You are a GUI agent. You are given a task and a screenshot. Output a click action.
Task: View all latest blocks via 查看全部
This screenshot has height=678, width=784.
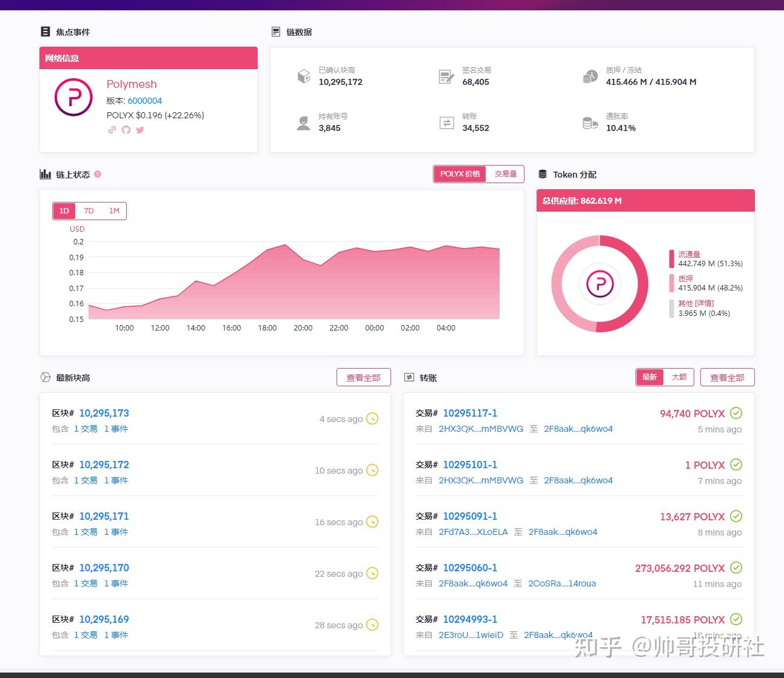364,377
